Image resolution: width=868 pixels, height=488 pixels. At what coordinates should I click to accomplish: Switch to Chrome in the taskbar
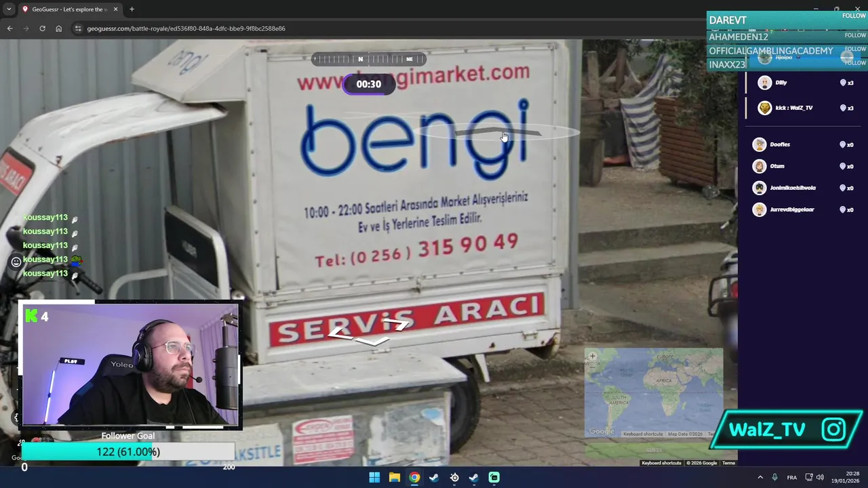(414, 477)
